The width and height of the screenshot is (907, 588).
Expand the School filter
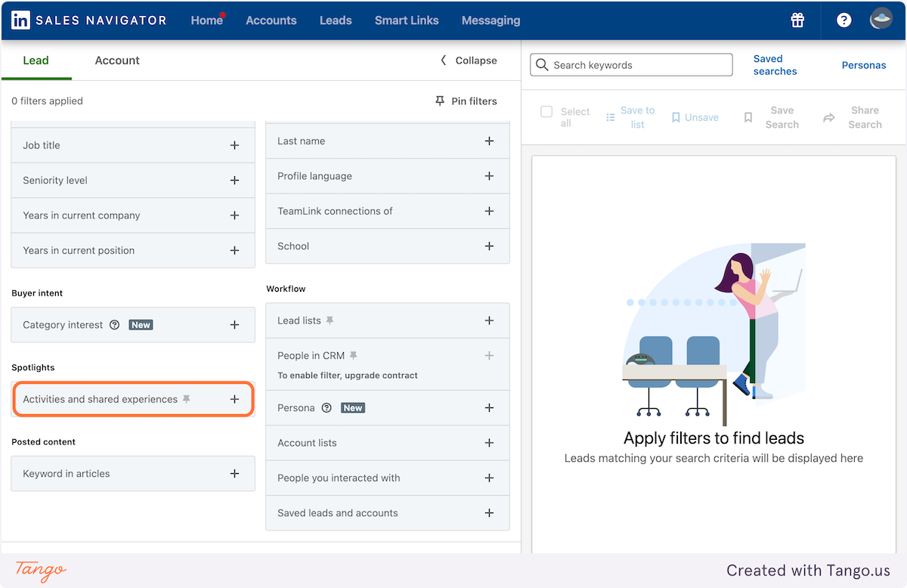[x=489, y=246]
